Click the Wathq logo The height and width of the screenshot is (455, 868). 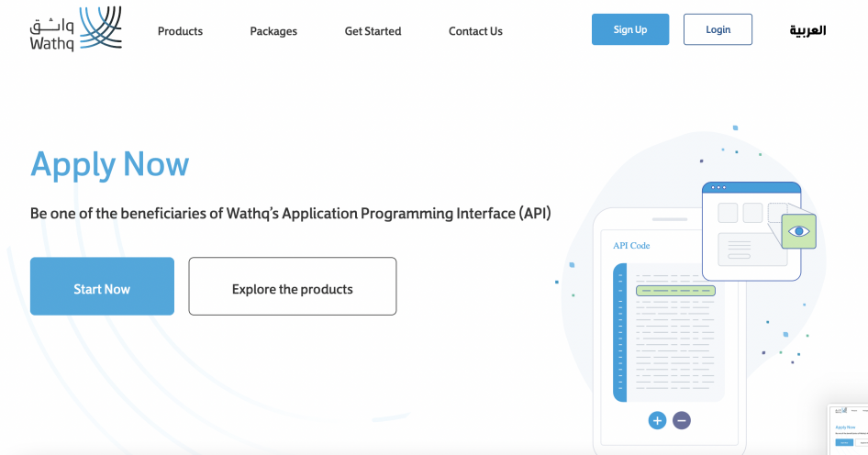(x=76, y=28)
